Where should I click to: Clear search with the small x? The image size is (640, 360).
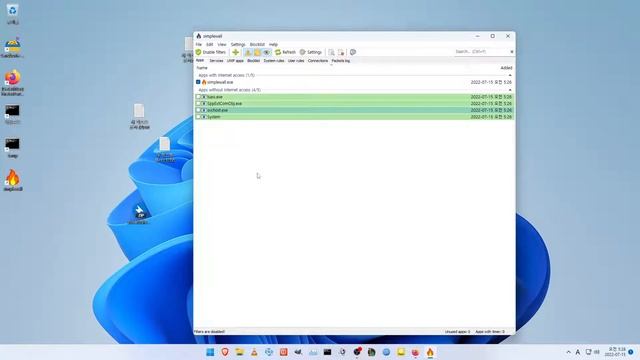click(x=511, y=52)
